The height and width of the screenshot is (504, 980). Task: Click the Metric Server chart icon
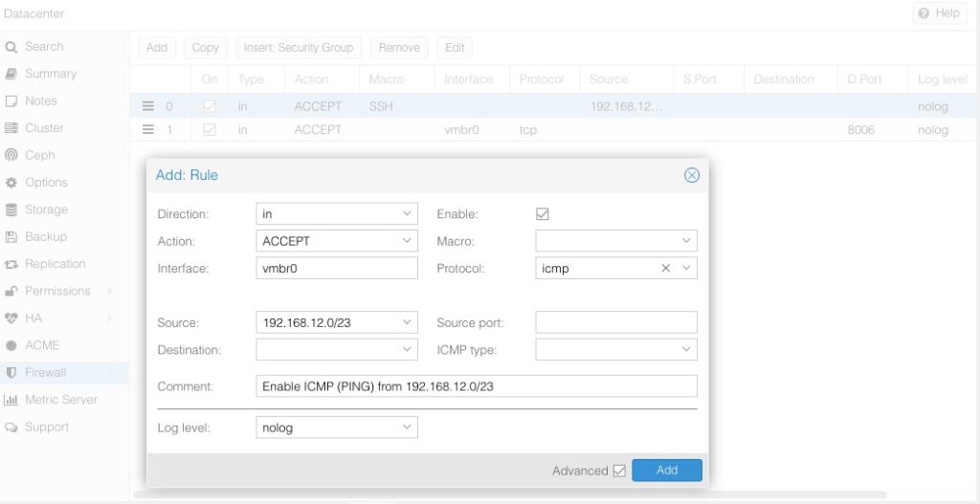11,400
